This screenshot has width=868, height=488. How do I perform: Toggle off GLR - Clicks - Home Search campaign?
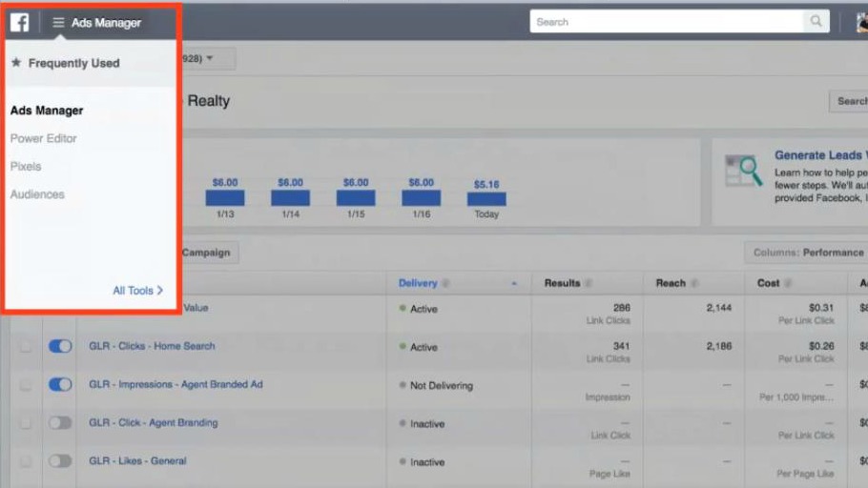60,346
